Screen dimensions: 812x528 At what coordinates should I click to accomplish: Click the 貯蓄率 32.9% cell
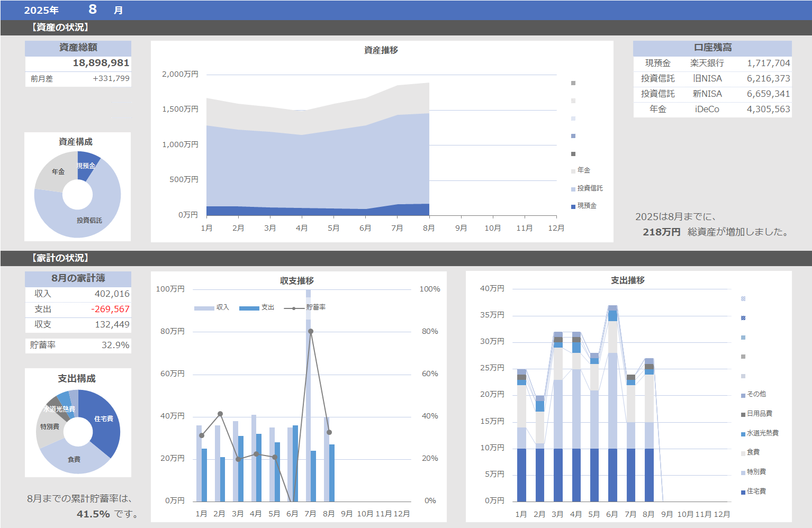115,345
